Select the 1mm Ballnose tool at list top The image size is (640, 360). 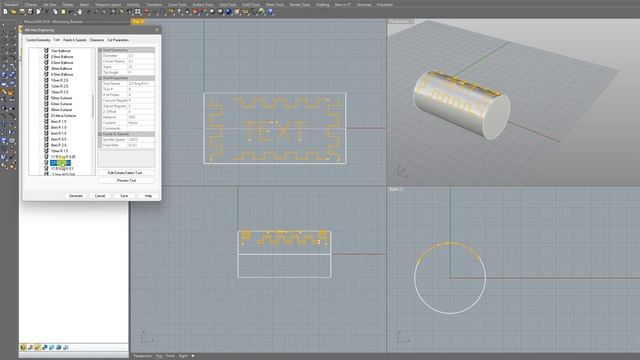tap(60, 51)
